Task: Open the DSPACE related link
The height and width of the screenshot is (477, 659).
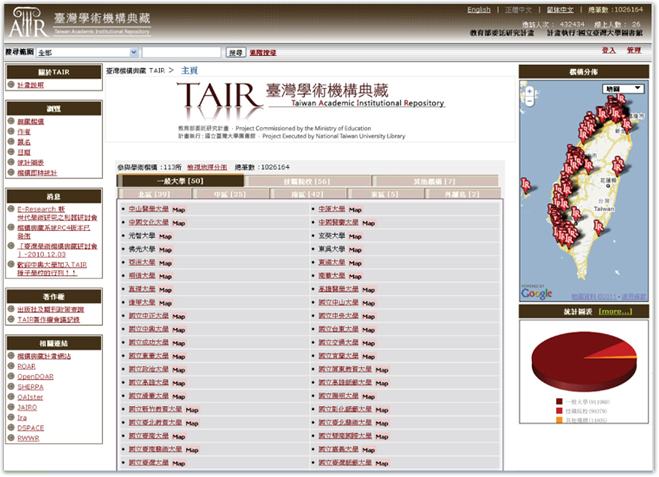Action: (x=30, y=428)
